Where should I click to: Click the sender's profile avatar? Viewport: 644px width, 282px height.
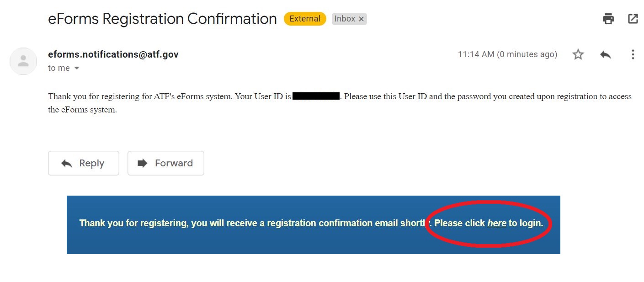(23, 61)
